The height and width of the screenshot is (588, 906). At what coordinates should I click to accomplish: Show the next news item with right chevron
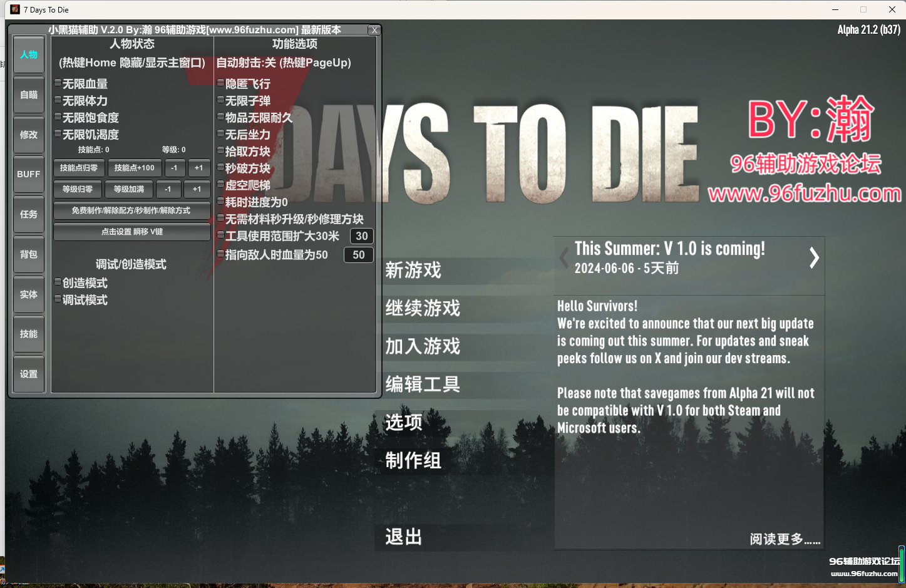pyautogui.click(x=813, y=257)
